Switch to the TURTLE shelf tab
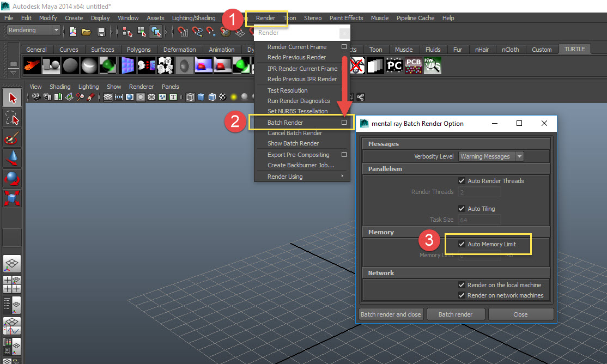Image resolution: width=607 pixels, height=364 pixels. [x=574, y=48]
